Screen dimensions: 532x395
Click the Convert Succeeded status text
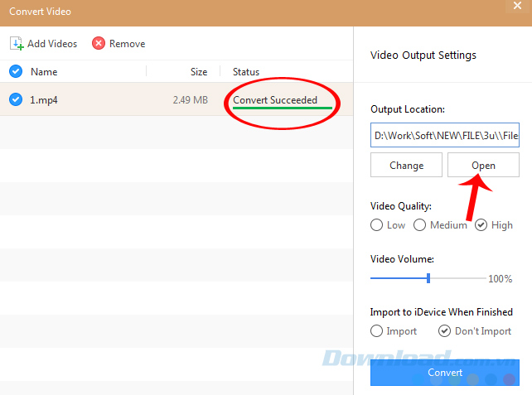[x=274, y=100]
